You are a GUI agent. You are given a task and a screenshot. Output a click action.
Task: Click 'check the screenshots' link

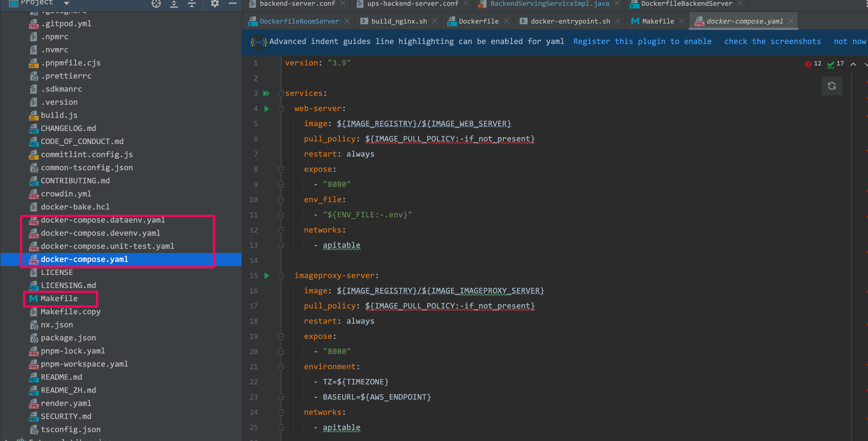(x=772, y=41)
